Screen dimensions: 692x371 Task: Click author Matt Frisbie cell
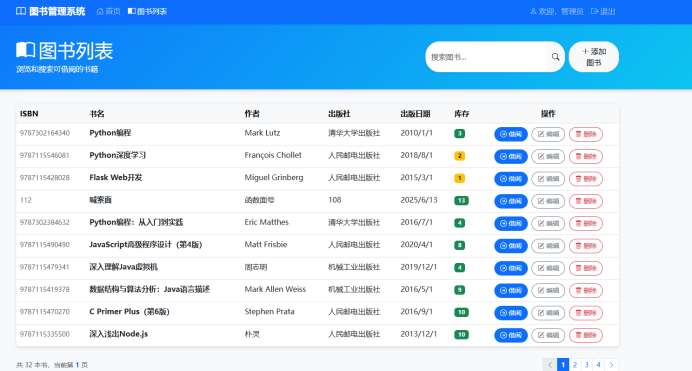(266, 244)
